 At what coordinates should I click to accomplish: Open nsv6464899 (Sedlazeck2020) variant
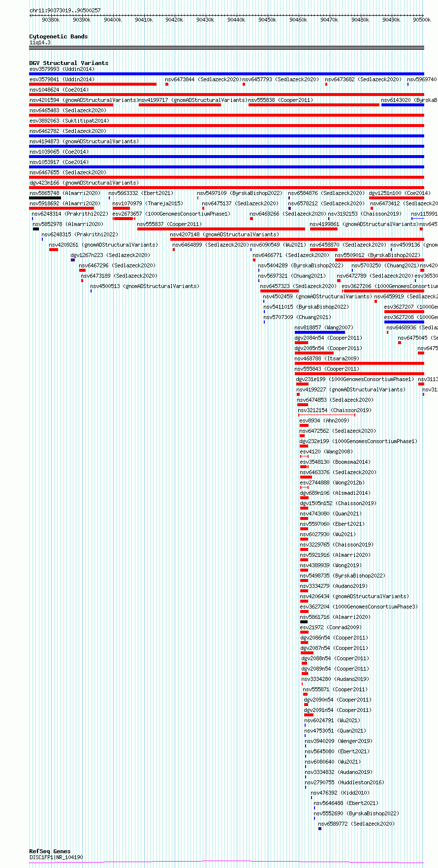pyautogui.click(x=211, y=245)
